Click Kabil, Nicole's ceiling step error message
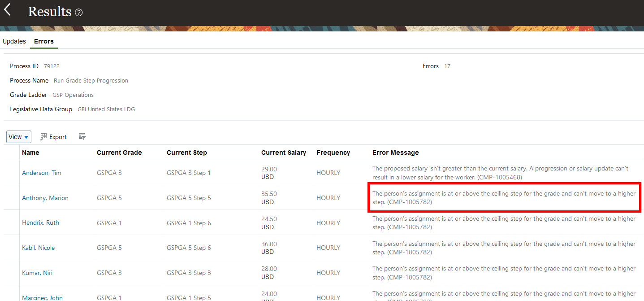This screenshot has width=644, height=301. click(x=504, y=248)
